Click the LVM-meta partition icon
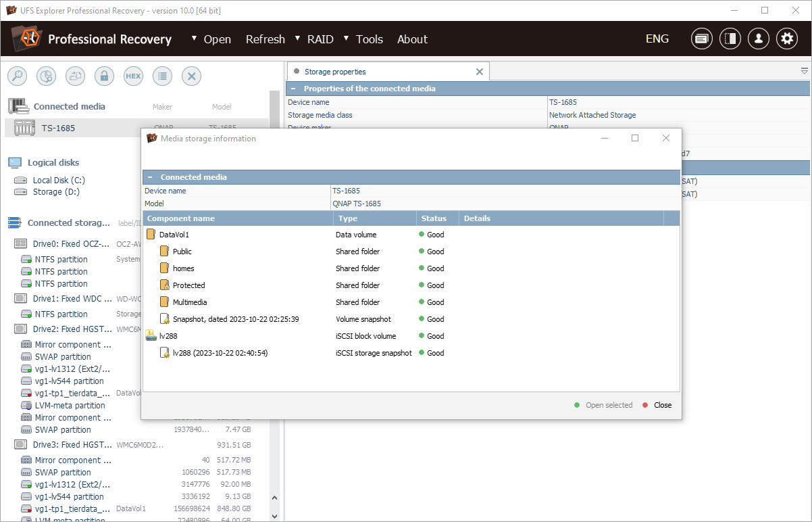This screenshot has width=812, height=522. 26,406
